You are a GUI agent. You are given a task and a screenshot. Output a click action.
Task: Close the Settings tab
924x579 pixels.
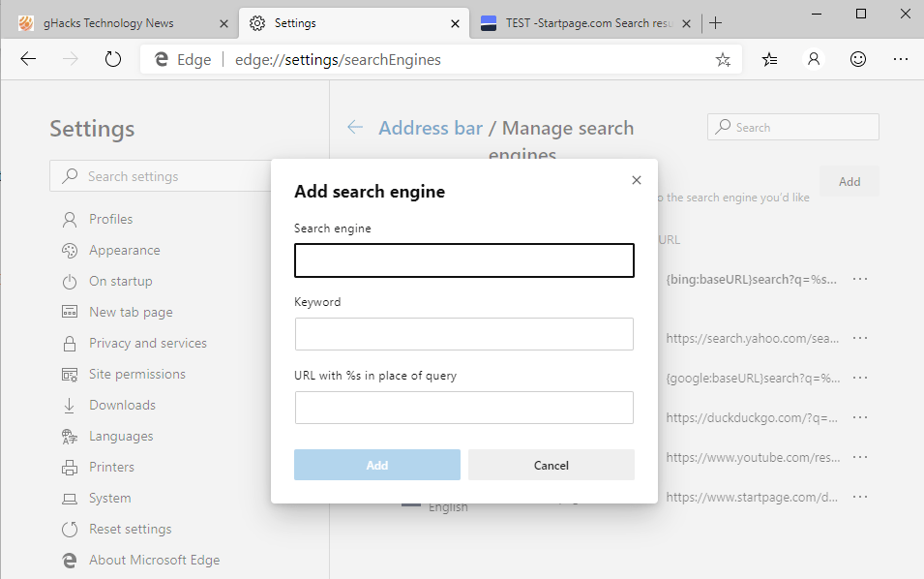[455, 23]
